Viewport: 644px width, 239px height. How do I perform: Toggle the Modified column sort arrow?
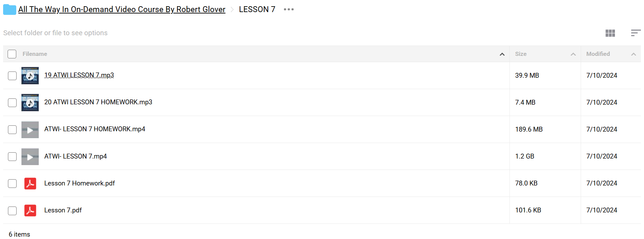pyautogui.click(x=634, y=54)
